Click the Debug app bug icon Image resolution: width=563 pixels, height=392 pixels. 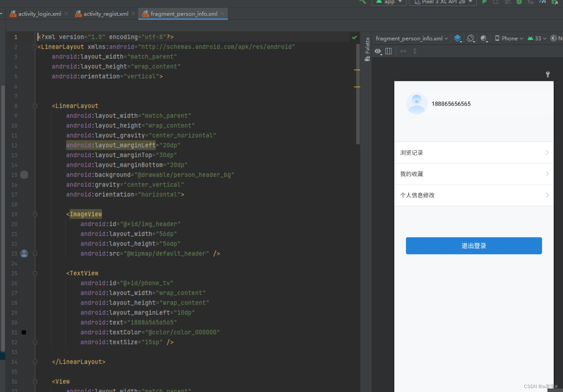pos(519,2)
